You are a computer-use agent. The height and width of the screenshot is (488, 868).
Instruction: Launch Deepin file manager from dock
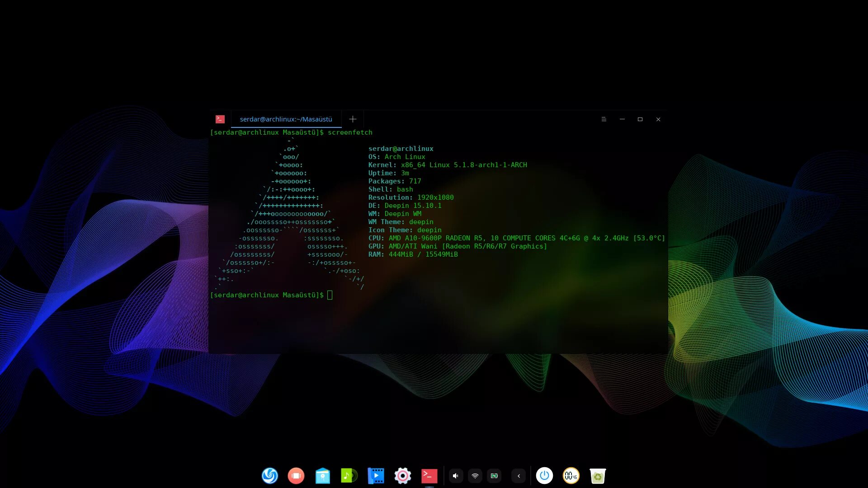click(323, 475)
